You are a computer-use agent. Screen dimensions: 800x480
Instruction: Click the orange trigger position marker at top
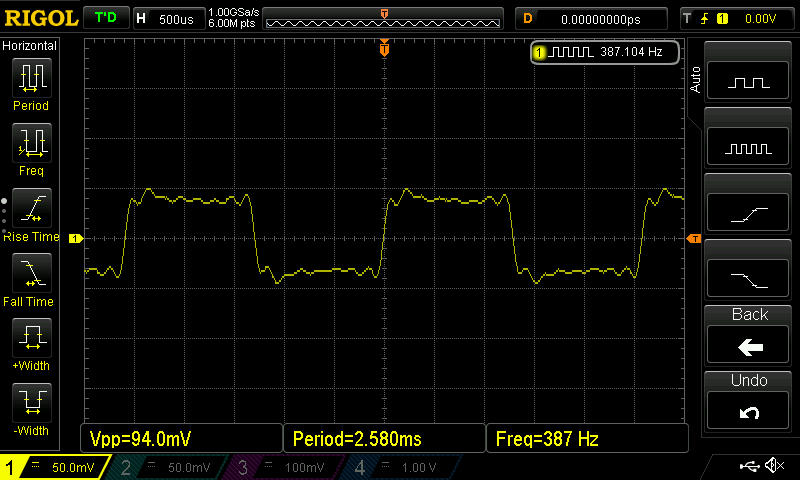(384, 48)
